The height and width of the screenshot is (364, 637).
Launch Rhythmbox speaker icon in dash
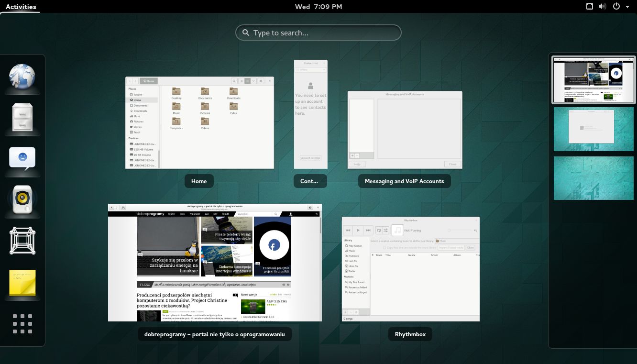[x=22, y=199]
